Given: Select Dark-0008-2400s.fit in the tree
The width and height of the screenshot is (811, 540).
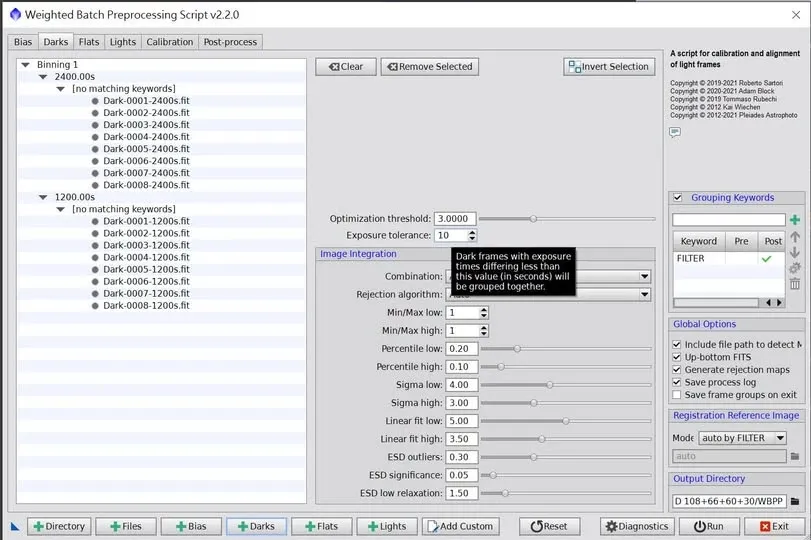Looking at the screenshot, I should 146,185.
